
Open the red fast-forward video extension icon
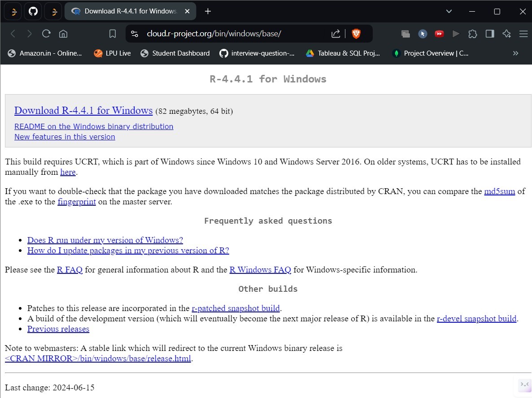[x=440, y=34]
